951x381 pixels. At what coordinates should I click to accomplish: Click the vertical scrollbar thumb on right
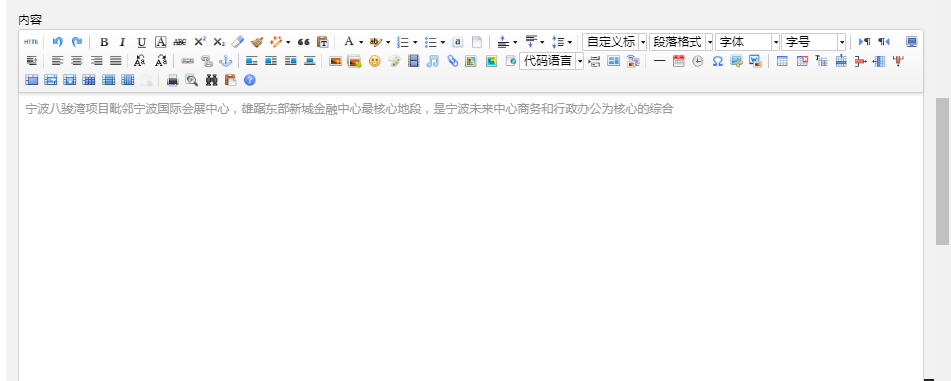(x=942, y=171)
